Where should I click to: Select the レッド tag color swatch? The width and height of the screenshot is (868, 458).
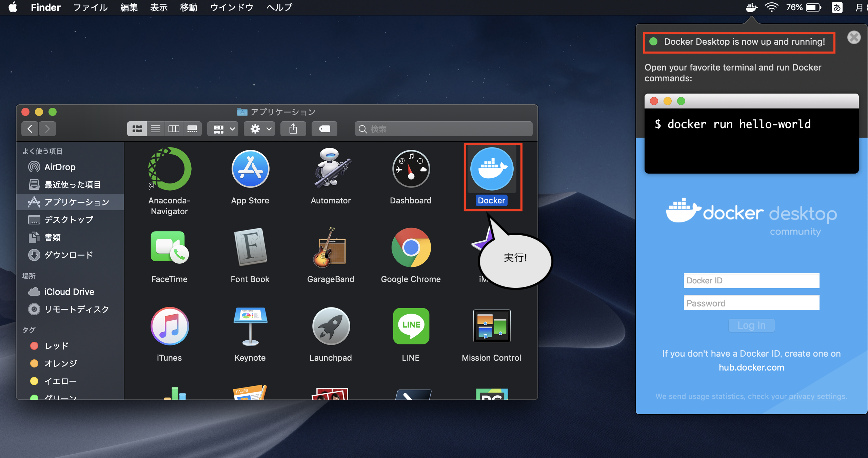[34, 346]
